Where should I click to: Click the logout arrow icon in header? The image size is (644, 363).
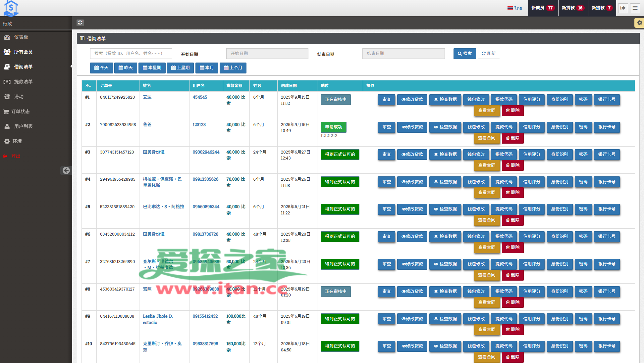(x=623, y=8)
